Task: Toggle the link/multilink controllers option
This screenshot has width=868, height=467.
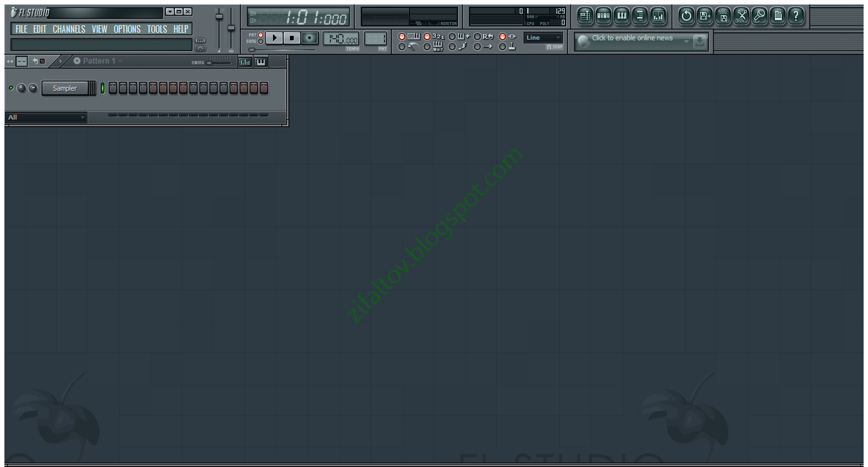Action: coord(503,37)
